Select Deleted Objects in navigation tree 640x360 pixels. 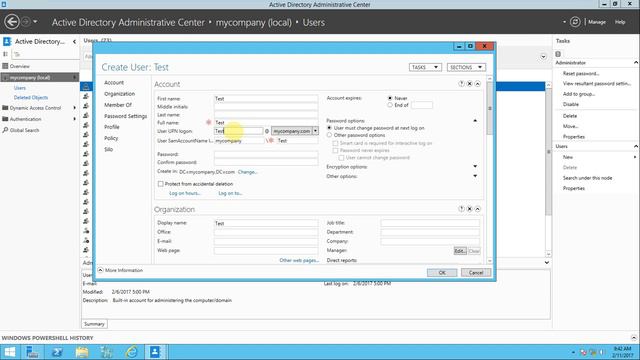click(31, 98)
